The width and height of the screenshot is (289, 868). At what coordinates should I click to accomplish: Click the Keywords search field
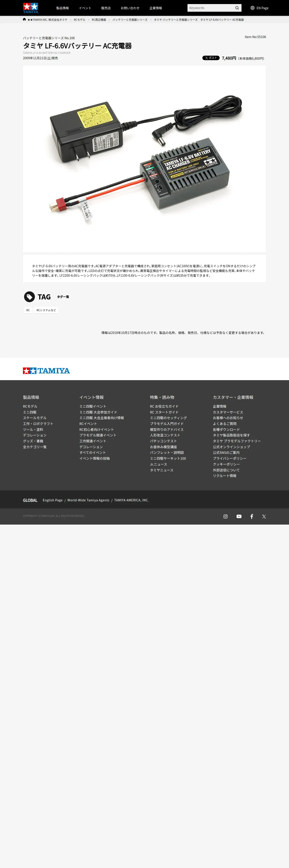click(x=211, y=8)
